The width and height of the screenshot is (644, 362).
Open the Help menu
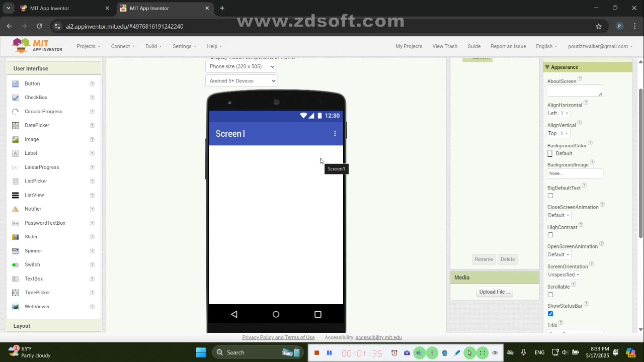[214, 46]
